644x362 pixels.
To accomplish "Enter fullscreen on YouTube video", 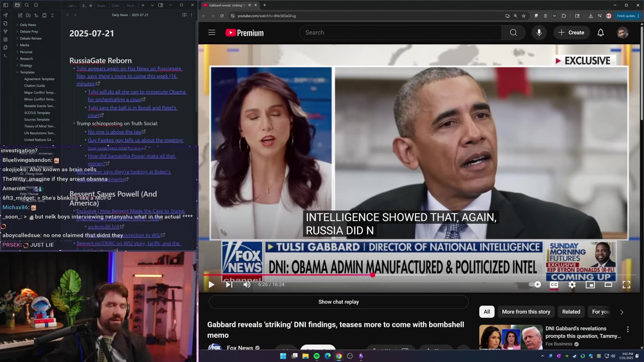I will pyautogui.click(x=626, y=285).
